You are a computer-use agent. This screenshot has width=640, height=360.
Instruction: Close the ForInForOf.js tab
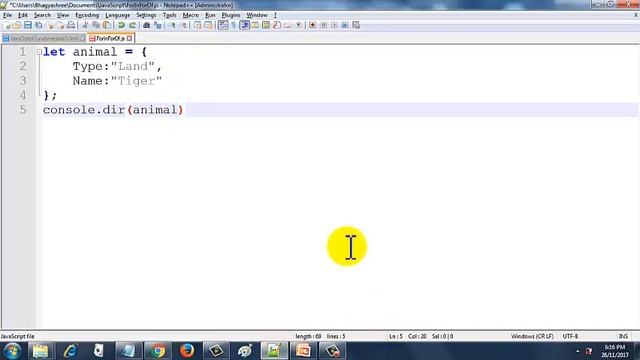tap(129, 38)
